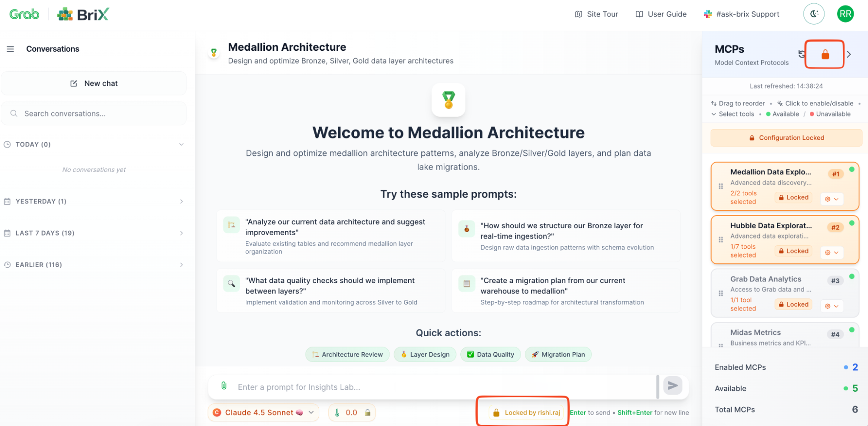The height and width of the screenshot is (426, 868).
Task: Open the Hubble Data Explorer tools dropdown
Action: 832,252
